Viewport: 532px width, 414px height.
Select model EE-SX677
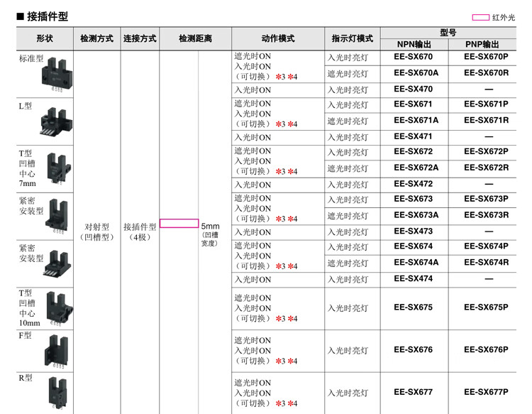[x=414, y=392]
